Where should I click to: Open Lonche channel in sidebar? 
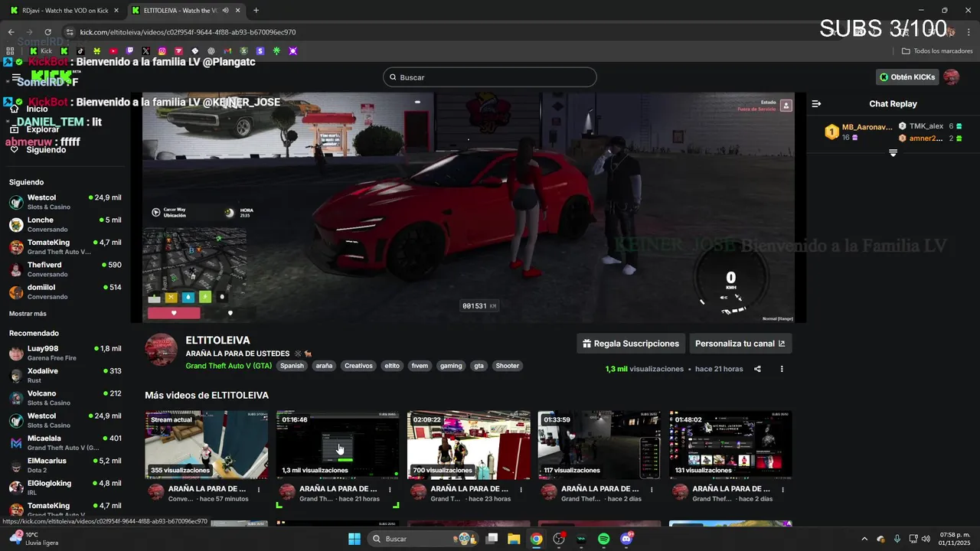tap(65, 224)
